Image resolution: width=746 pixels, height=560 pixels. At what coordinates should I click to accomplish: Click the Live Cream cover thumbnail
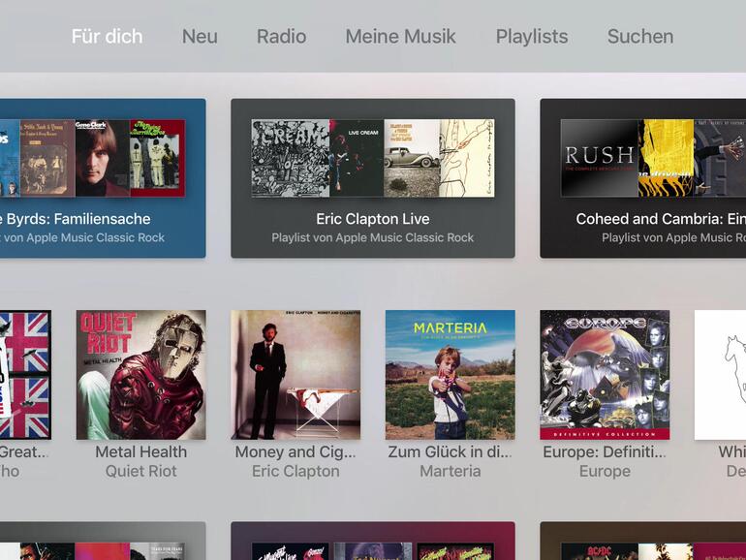click(357, 158)
